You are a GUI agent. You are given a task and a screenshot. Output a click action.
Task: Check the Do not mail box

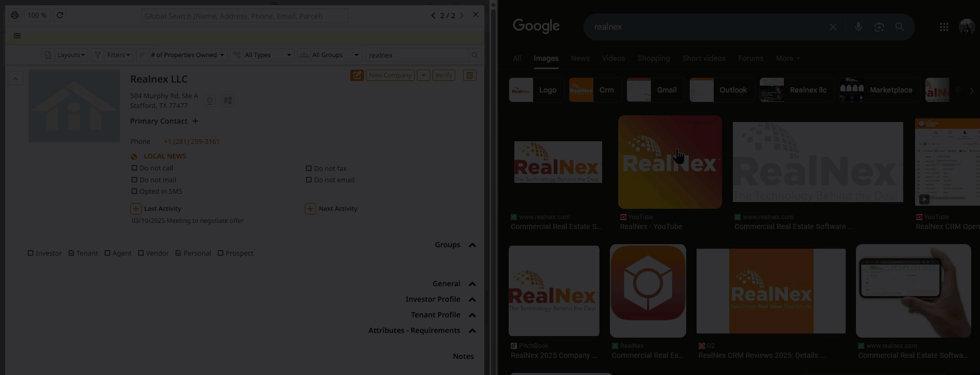pos(134,180)
